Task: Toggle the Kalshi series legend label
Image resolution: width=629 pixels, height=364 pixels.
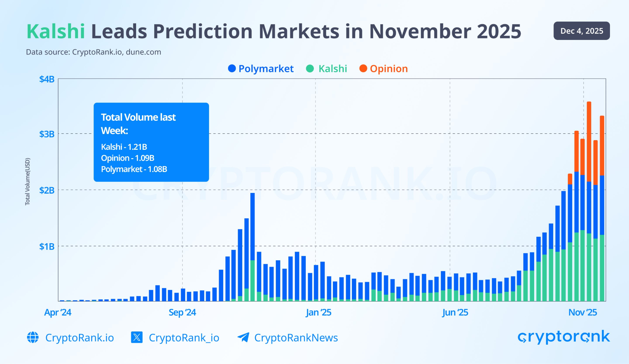Action: tap(333, 69)
